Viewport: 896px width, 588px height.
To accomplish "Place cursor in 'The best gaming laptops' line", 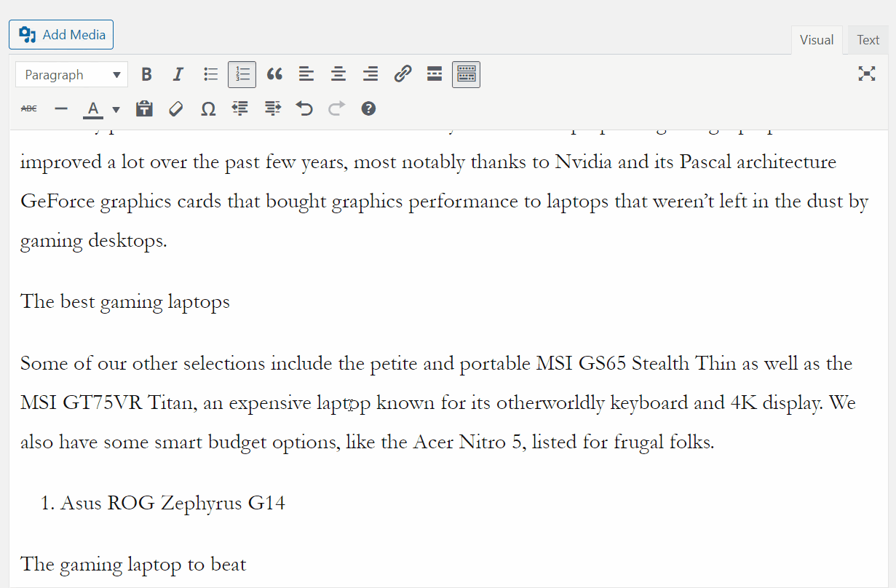I will [x=125, y=301].
